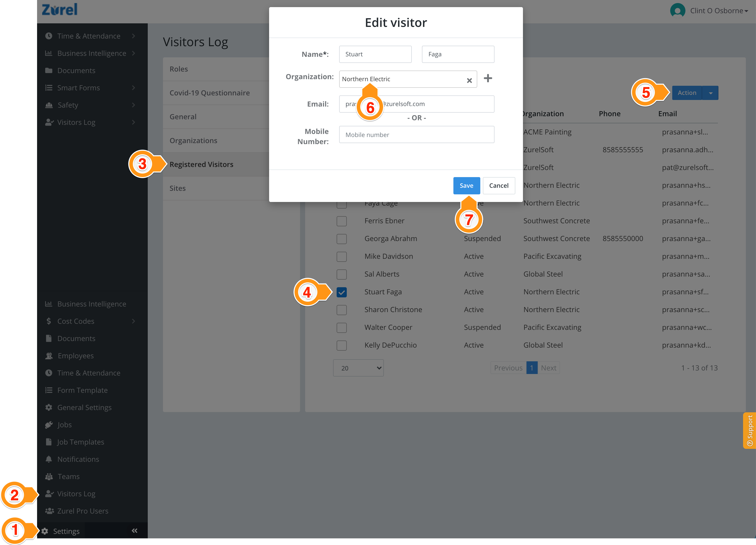Open the Organizations tab

pos(216,141)
